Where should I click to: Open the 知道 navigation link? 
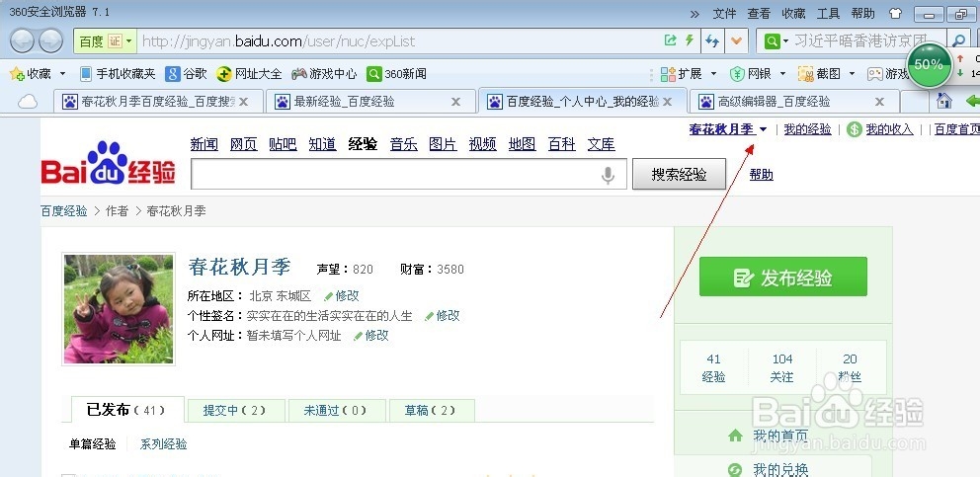(322, 144)
